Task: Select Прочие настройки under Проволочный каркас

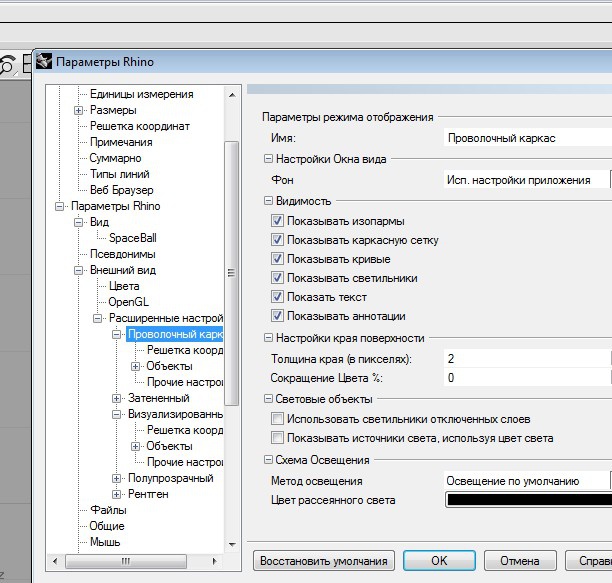Action: point(185,382)
